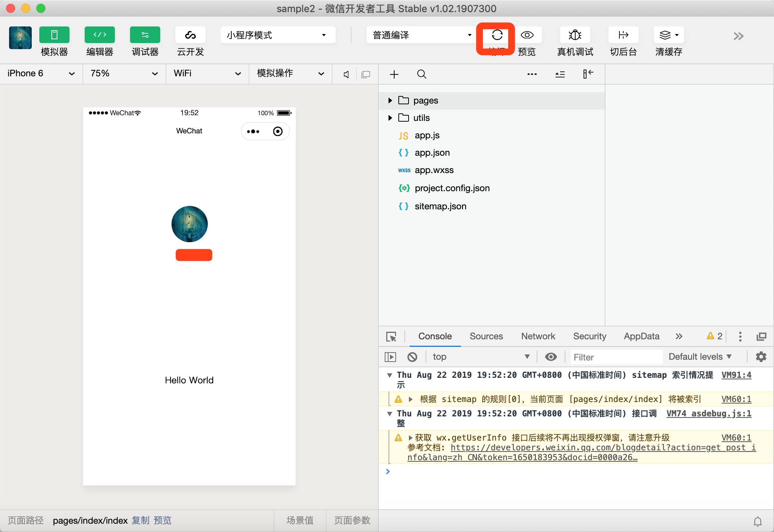This screenshot has width=774, height=532.
Task: Switch to the Console tab
Action: tap(435, 336)
